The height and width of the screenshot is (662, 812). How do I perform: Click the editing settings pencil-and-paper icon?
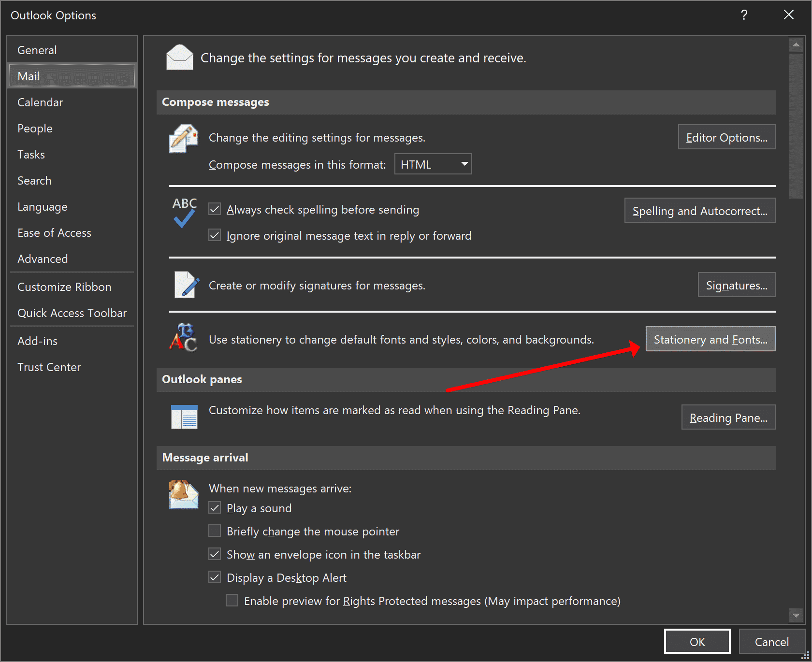(183, 139)
